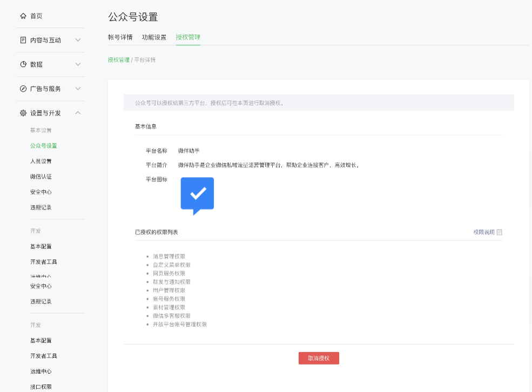Click the 开放平台帐号管理权限 list item
The image size is (532, 392).
(x=180, y=324)
